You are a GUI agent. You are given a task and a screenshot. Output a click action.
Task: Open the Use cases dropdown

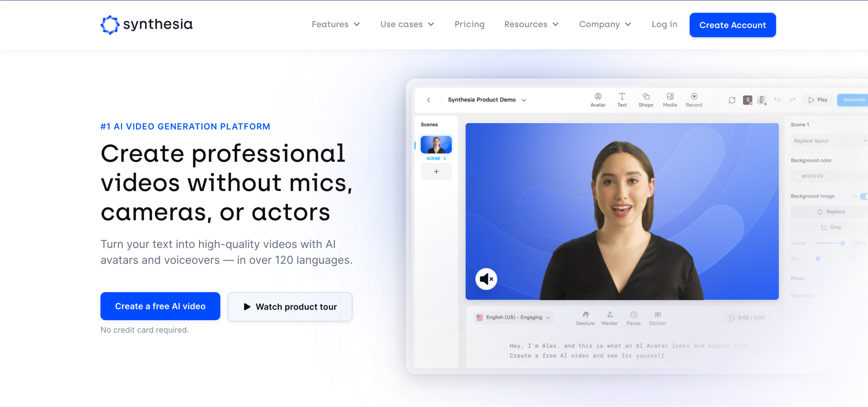click(x=407, y=24)
